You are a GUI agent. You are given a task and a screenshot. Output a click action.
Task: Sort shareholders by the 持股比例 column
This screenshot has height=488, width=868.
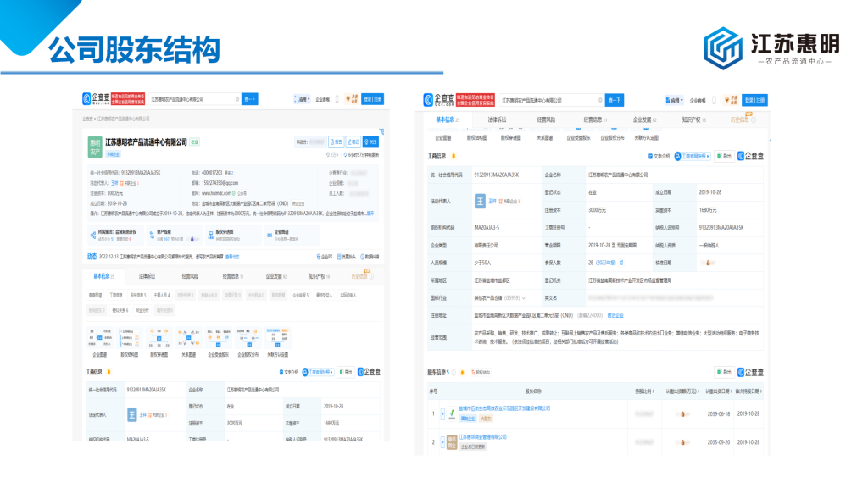point(644,391)
